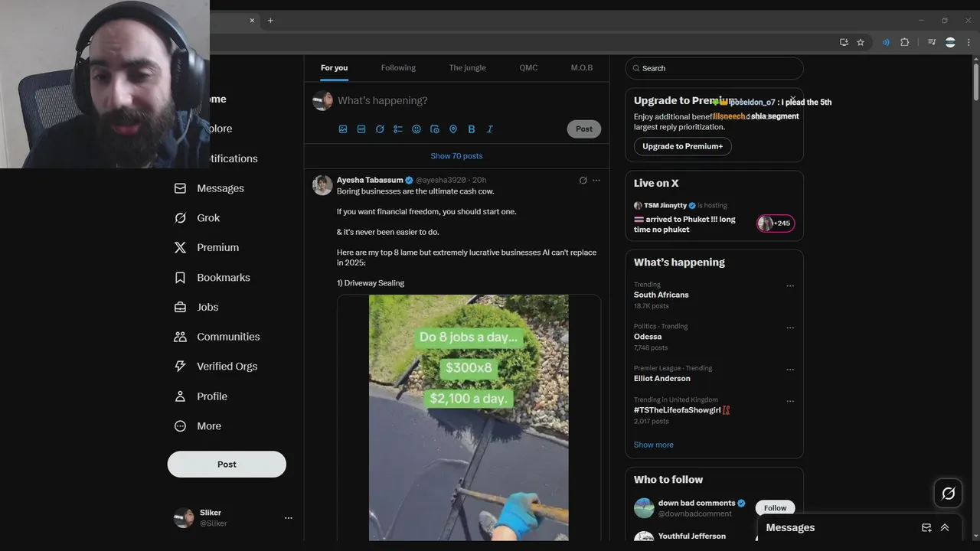
Task: Open the browser media control icon
Action: [x=932, y=42]
